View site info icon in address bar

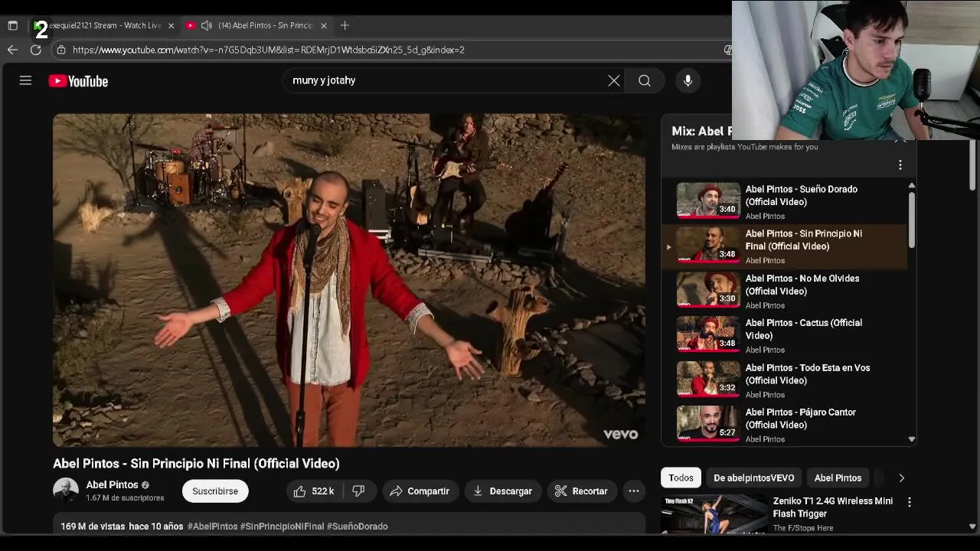[x=61, y=50]
